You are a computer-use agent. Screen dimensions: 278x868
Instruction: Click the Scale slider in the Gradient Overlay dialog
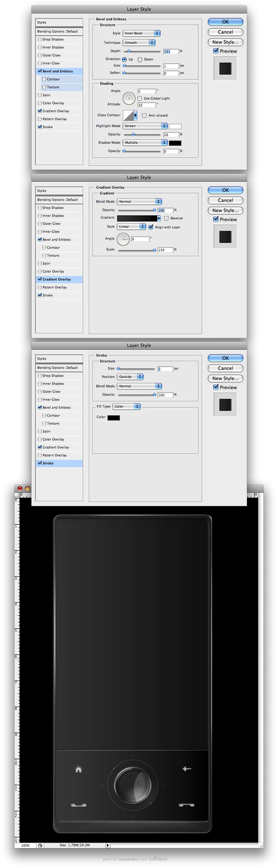[x=137, y=250]
